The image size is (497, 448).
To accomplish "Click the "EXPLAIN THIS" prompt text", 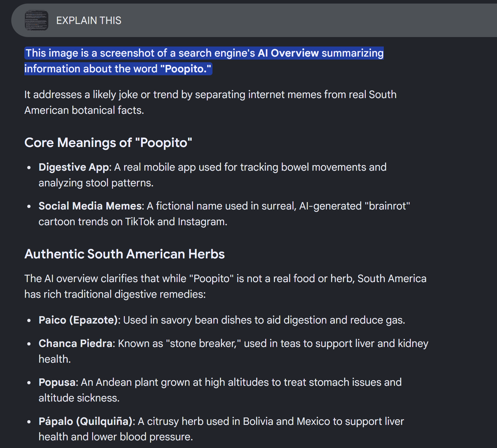I will click(89, 20).
